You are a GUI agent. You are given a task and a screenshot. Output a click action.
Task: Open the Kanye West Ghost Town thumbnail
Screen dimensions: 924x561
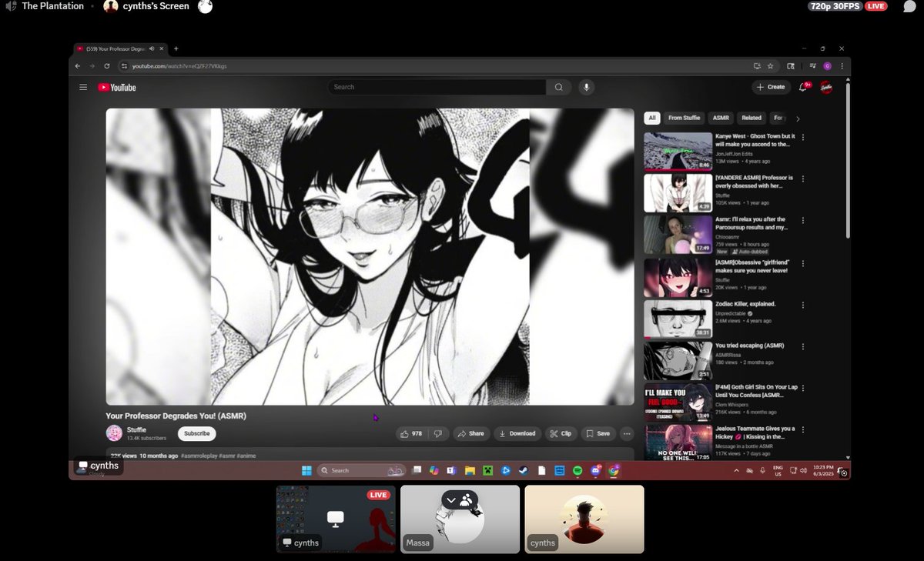678,151
